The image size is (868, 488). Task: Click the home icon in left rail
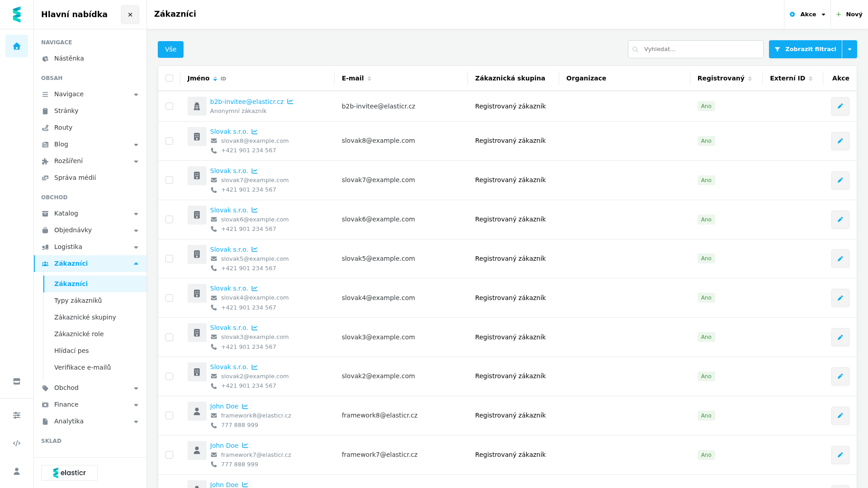click(x=17, y=46)
